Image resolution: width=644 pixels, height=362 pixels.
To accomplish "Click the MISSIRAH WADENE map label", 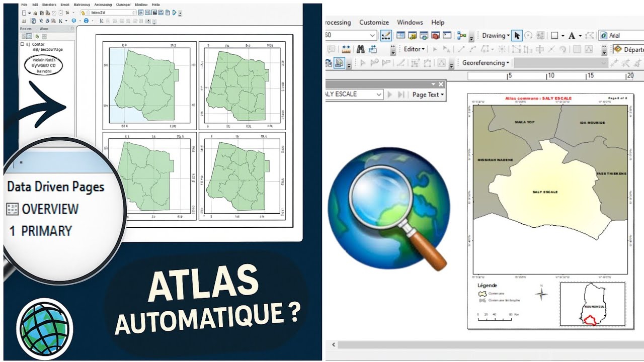I will pos(495,160).
